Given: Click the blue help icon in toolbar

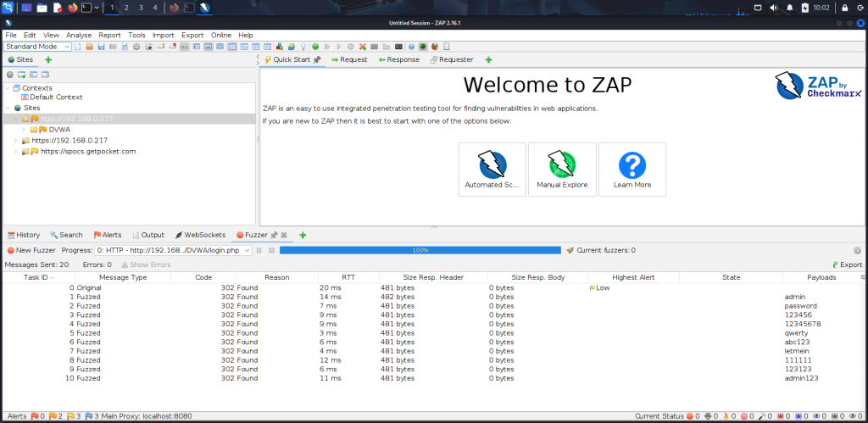Looking at the screenshot, I should [x=411, y=47].
